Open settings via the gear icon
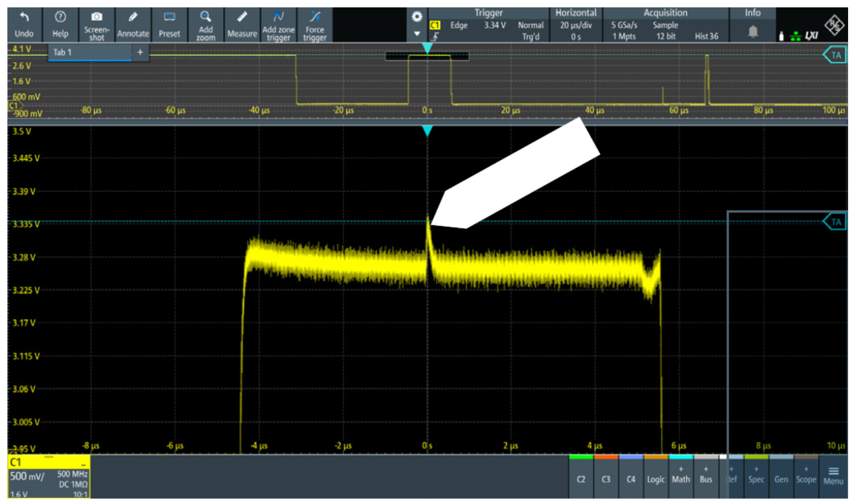The width and height of the screenshot is (854, 504). point(417,17)
